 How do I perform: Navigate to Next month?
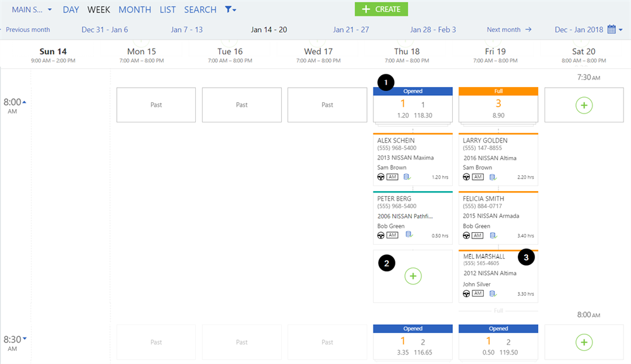(x=508, y=30)
